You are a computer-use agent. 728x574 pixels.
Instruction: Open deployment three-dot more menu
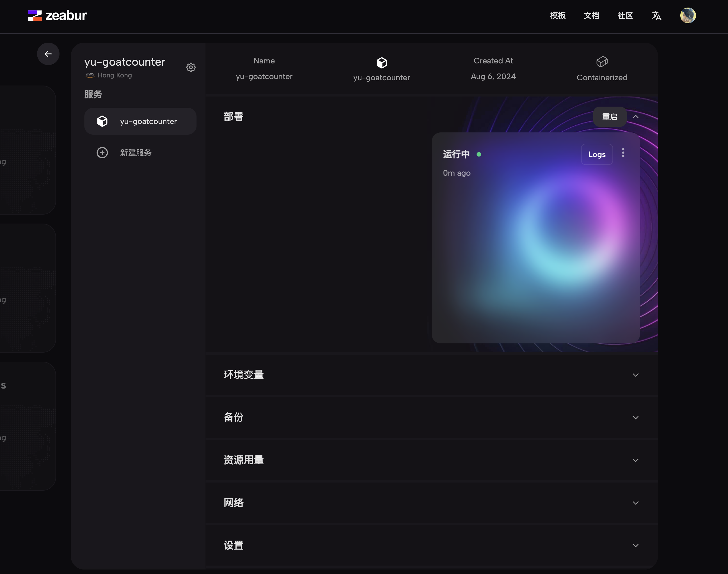[623, 153]
